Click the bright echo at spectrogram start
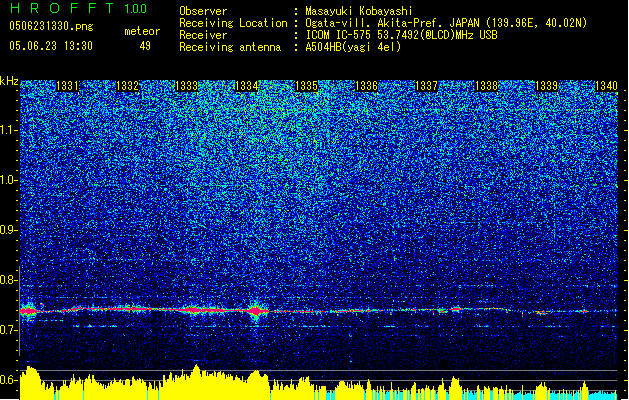This screenshot has height=400, width=629. click(x=28, y=311)
